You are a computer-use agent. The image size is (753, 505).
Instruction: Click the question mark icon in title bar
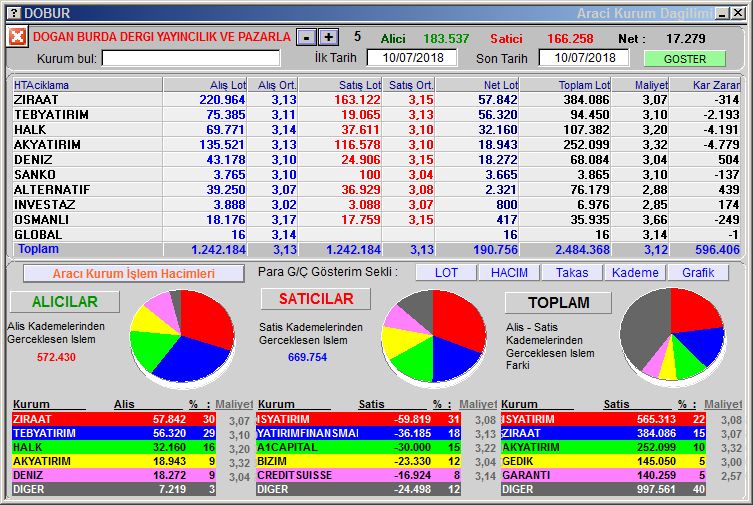point(14,13)
